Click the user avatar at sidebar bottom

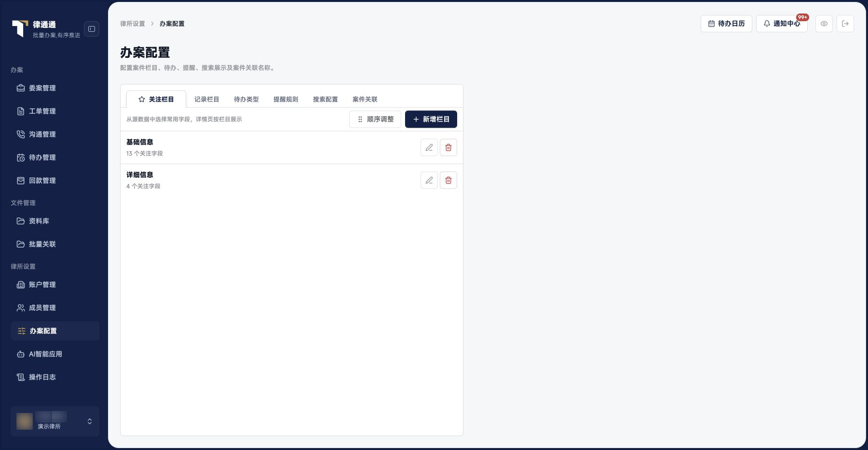(25, 422)
